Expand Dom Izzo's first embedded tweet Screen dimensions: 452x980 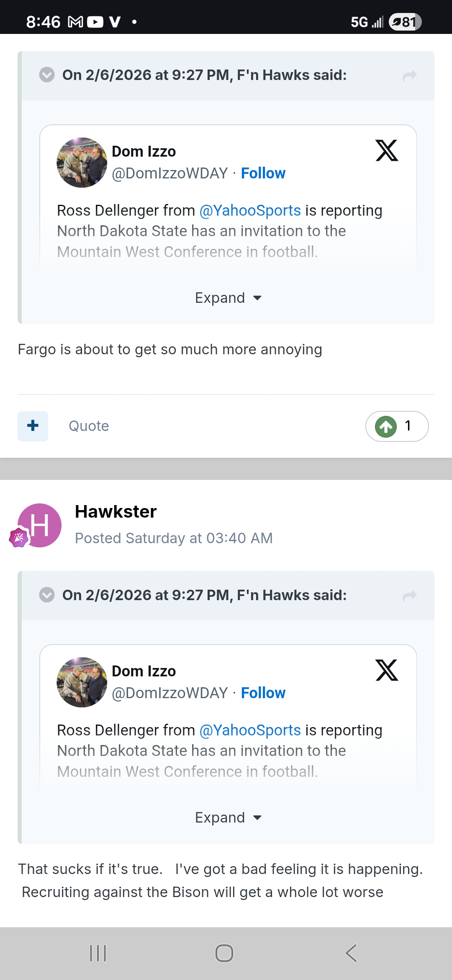[x=227, y=297]
